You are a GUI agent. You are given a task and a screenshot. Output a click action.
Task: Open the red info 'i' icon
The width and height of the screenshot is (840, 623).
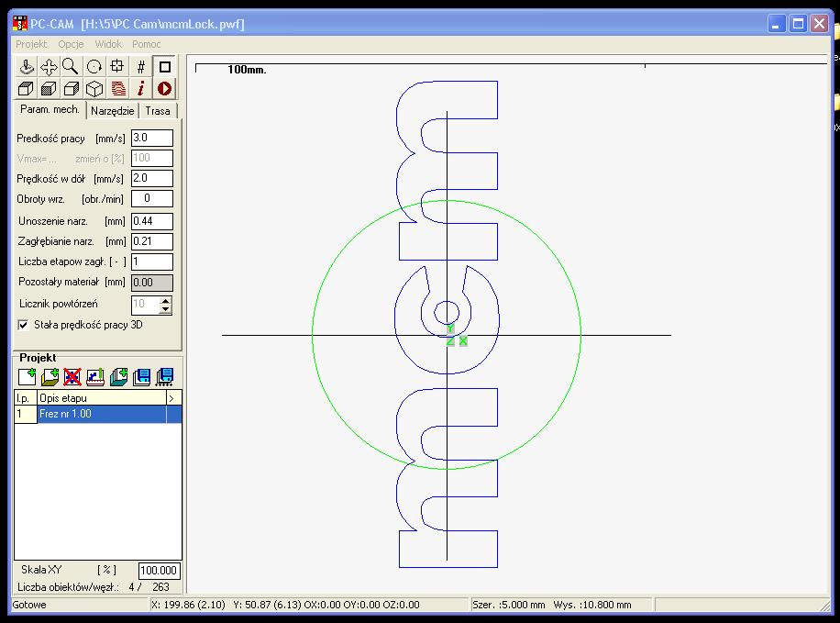pyautogui.click(x=141, y=88)
